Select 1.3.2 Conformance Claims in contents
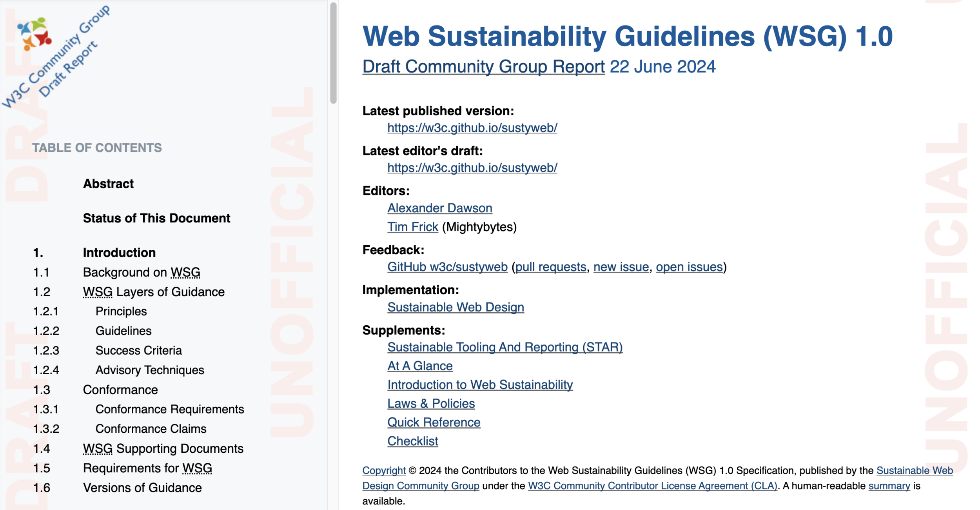980x510 pixels. click(x=151, y=429)
